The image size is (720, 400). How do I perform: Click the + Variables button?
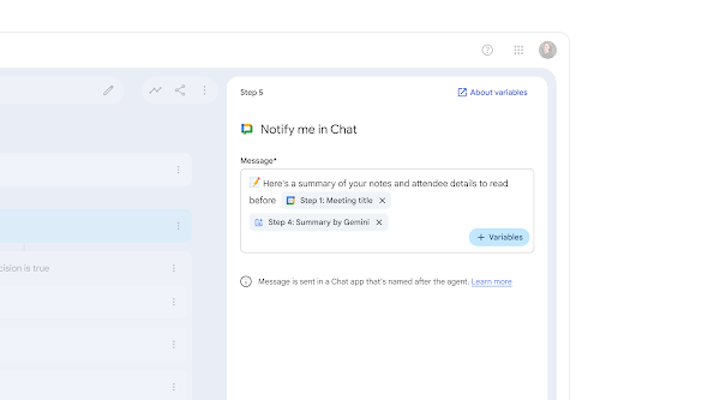tap(499, 237)
